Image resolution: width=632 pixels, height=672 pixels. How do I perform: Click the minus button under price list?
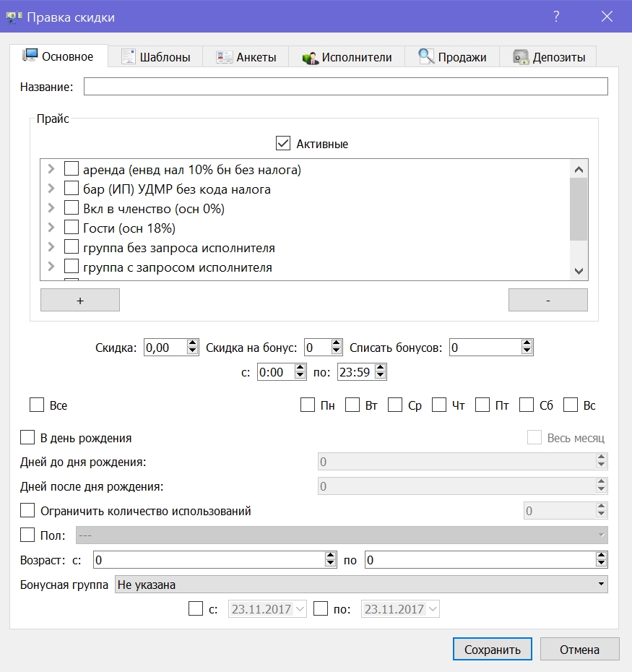click(x=548, y=300)
